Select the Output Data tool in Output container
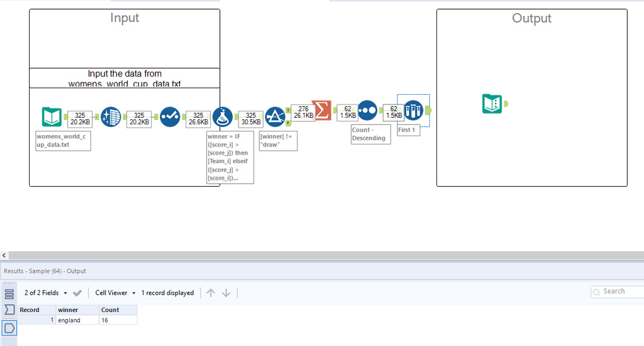Viewport: 644px width, 346px height. click(492, 104)
